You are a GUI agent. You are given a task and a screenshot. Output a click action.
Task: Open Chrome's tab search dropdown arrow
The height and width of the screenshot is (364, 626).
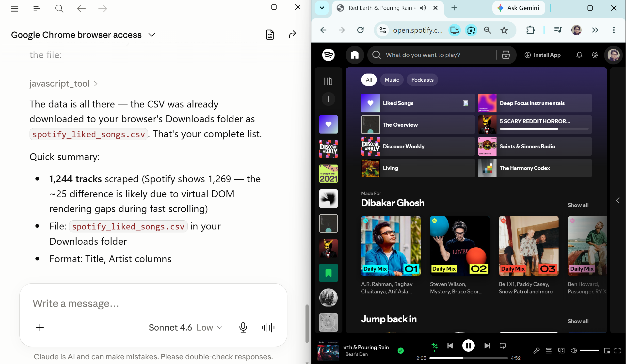click(x=322, y=8)
